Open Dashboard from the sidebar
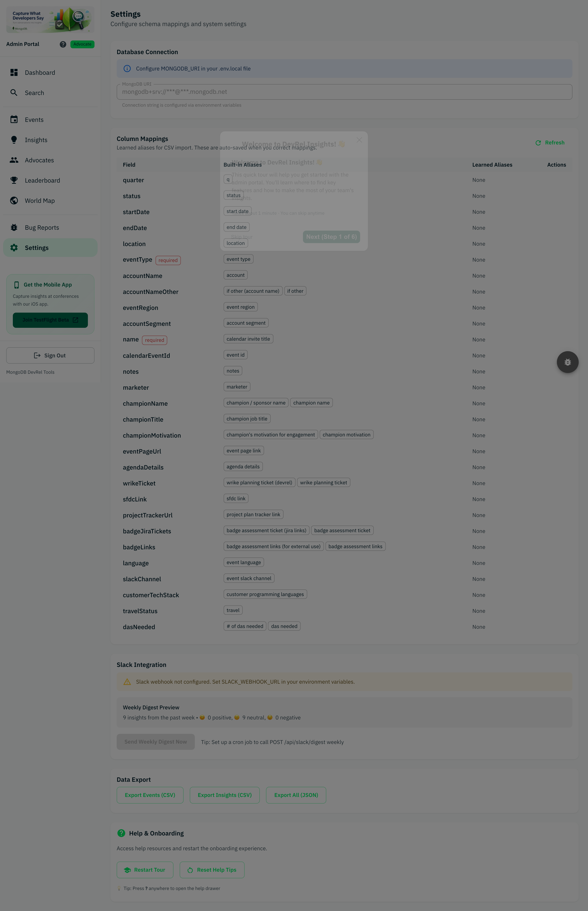This screenshot has height=911, width=588. pyautogui.click(x=40, y=72)
